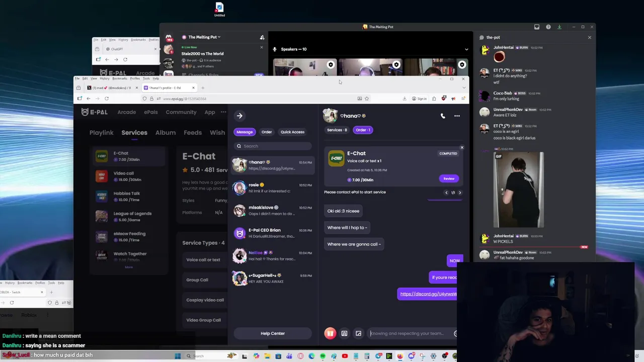Open the Bookmarks menu in Firefox
The image size is (644, 362).
[120, 78]
